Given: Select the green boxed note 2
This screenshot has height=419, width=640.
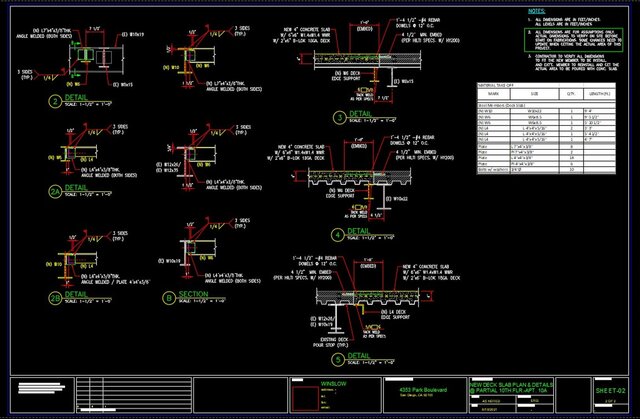Looking at the screenshot, I should point(573,40).
